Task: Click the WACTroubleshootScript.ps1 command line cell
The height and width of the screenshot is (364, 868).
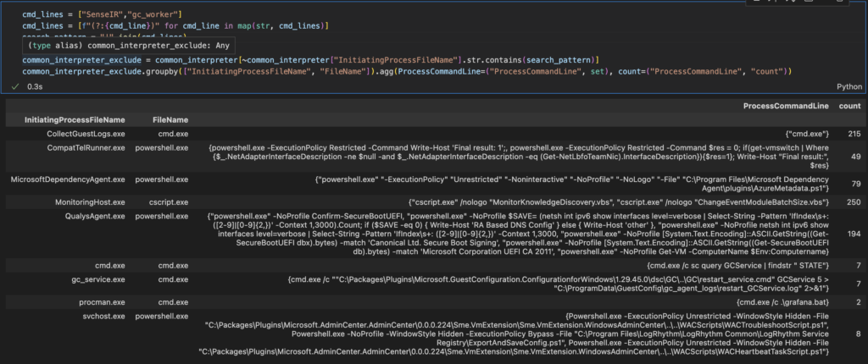Action: pos(513,334)
